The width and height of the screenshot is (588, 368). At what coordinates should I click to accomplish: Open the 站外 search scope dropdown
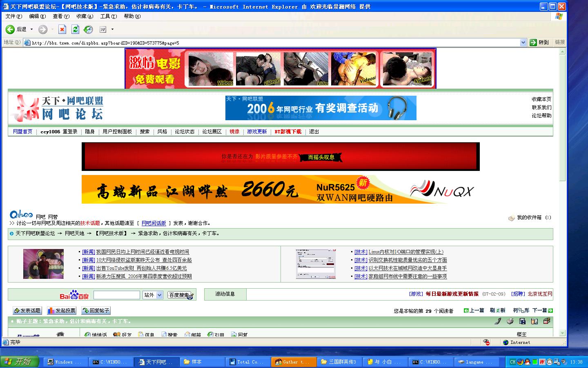pos(153,295)
